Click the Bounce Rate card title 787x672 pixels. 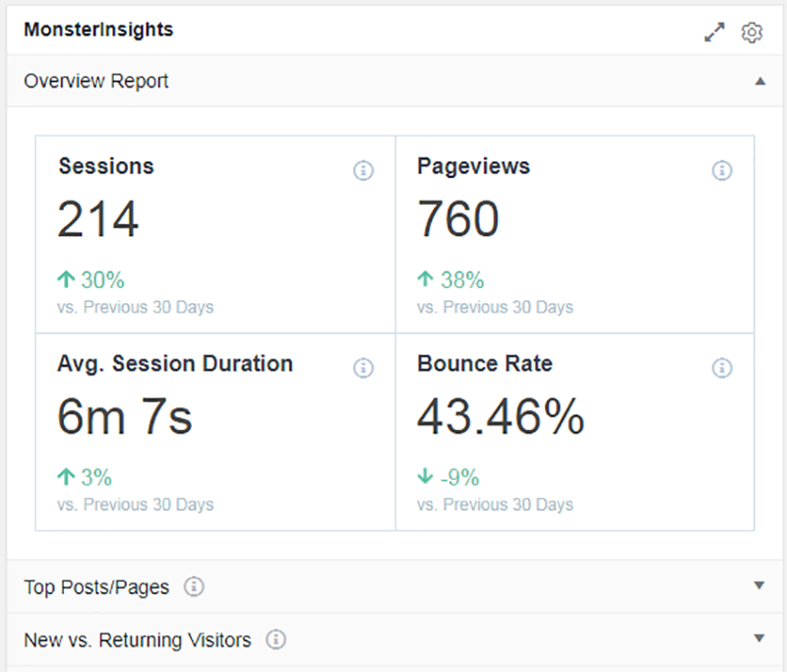(x=484, y=363)
